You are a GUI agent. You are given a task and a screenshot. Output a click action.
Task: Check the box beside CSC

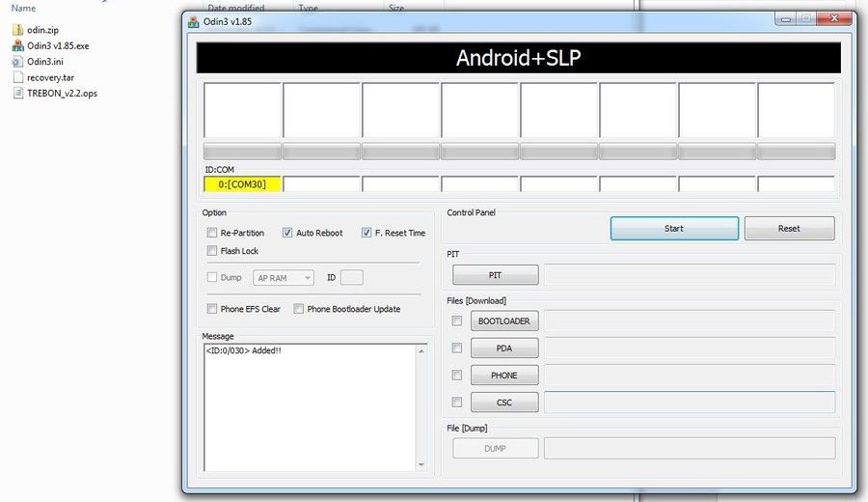point(457,403)
